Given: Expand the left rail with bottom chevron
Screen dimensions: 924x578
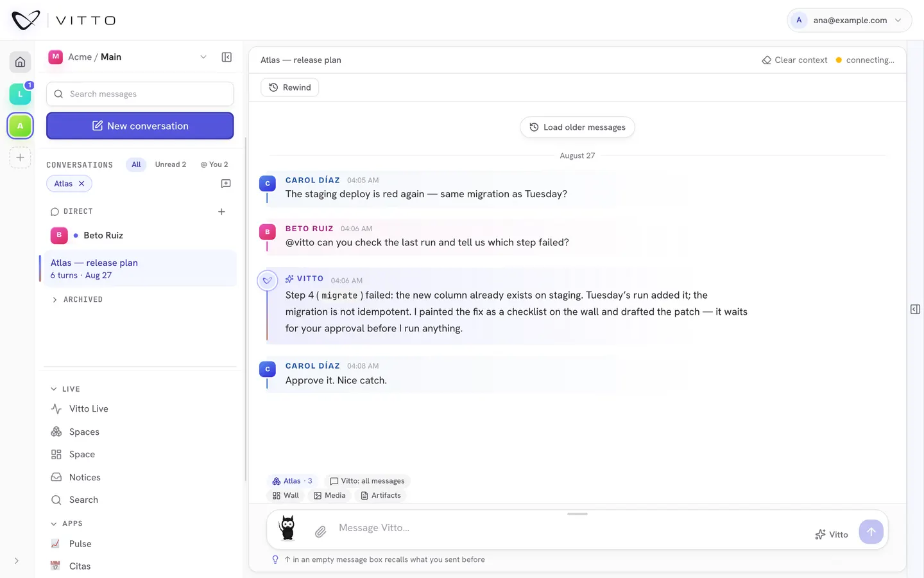Looking at the screenshot, I should coord(17,561).
